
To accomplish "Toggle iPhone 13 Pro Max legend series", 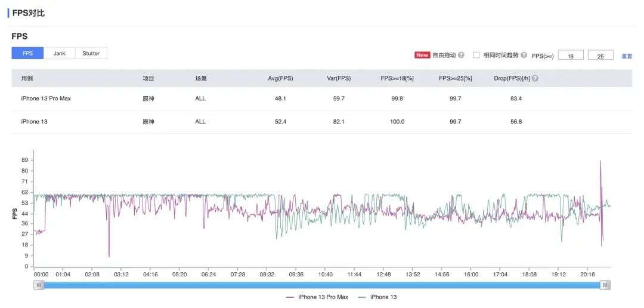I will click(x=320, y=297).
